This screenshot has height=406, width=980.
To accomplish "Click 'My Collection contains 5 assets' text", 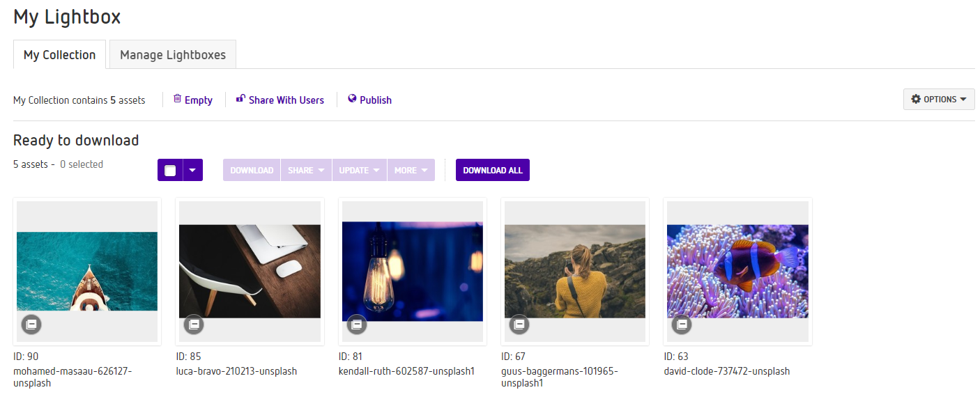I will tap(79, 100).
